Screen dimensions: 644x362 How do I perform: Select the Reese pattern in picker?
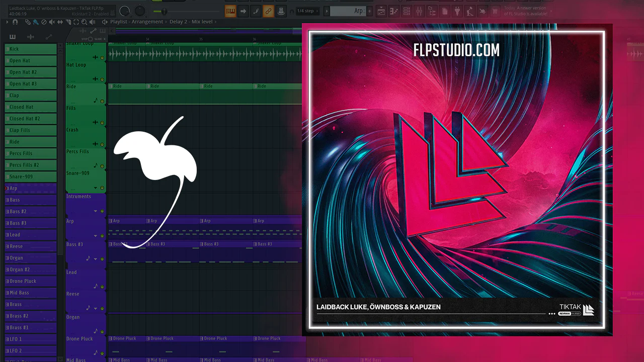(31, 246)
